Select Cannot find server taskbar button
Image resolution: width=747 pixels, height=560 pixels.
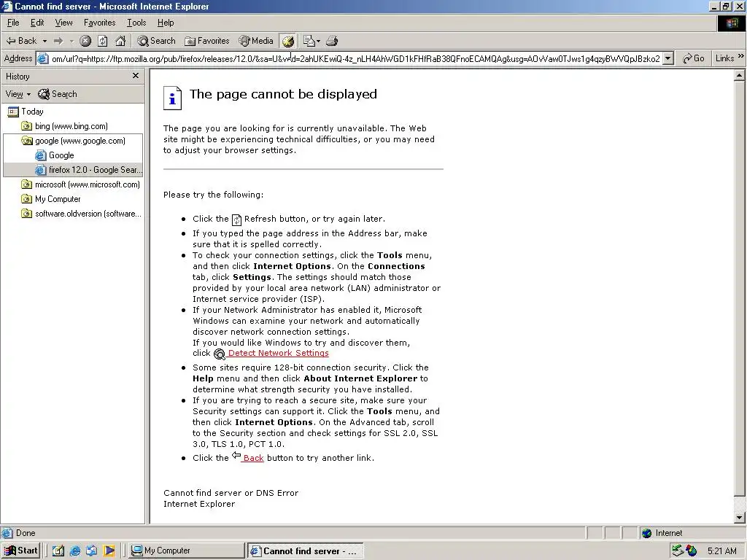306,551
